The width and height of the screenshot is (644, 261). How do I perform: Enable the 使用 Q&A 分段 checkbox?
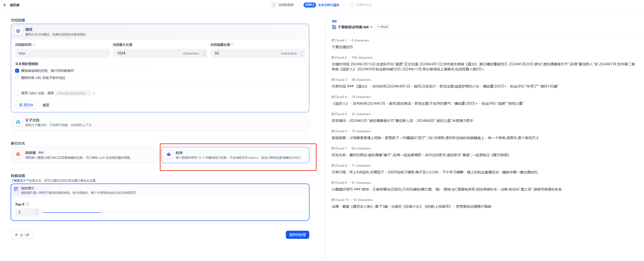17,93
